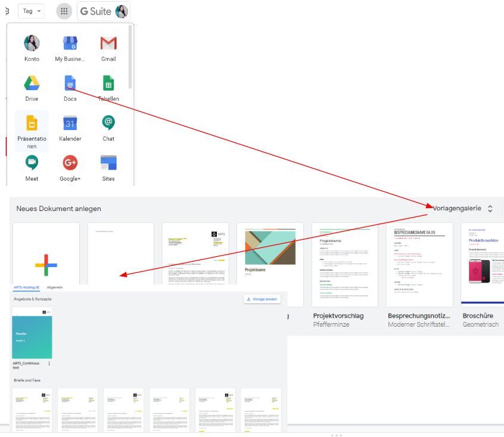Click the G Suite account avatar

coord(122,11)
